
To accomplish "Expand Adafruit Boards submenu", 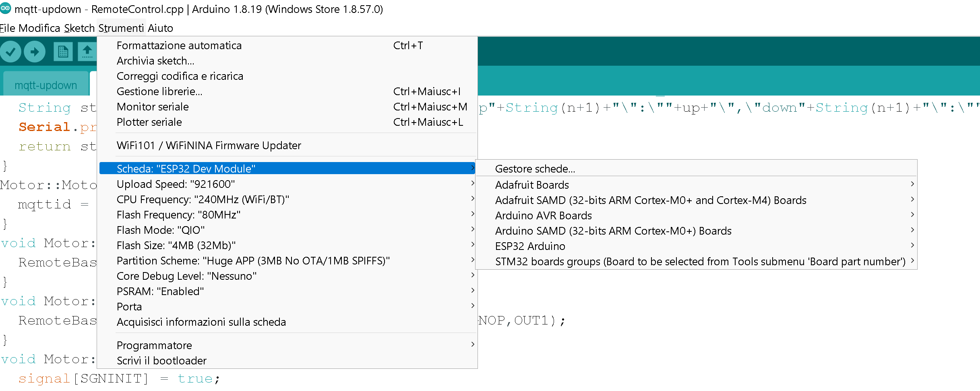I will [696, 185].
